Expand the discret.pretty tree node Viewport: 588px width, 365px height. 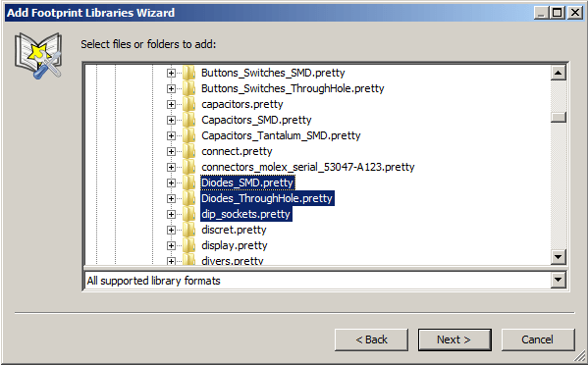[x=171, y=231]
